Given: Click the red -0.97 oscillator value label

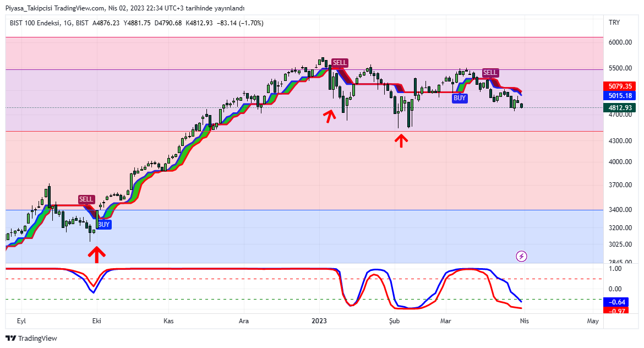Looking at the screenshot, I should (x=616, y=311).
